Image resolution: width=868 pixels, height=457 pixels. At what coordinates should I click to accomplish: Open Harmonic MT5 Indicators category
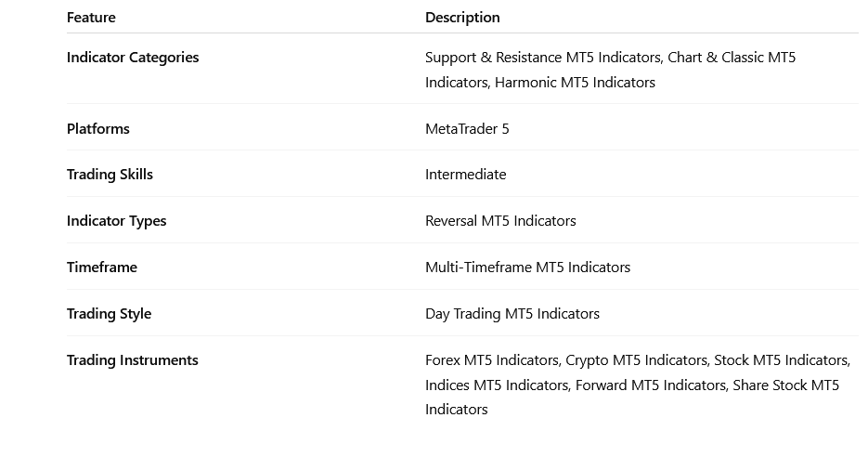[x=575, y=83]
